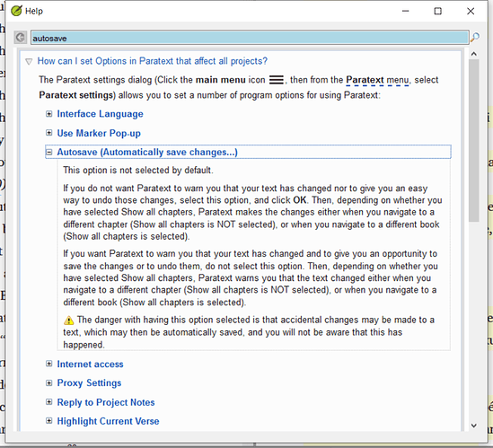Expand the Reply to Project Notes section
The image size is (493, 448).
tap(49, 402)
